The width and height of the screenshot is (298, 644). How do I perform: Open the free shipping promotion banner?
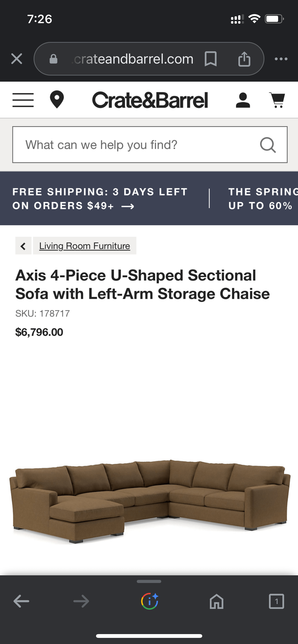100,198
